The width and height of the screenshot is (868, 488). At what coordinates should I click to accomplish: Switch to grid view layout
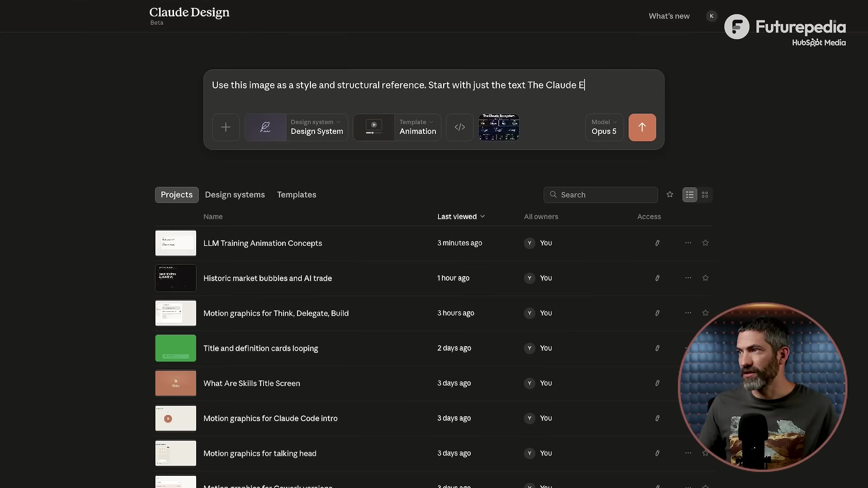tap(705, 195)
